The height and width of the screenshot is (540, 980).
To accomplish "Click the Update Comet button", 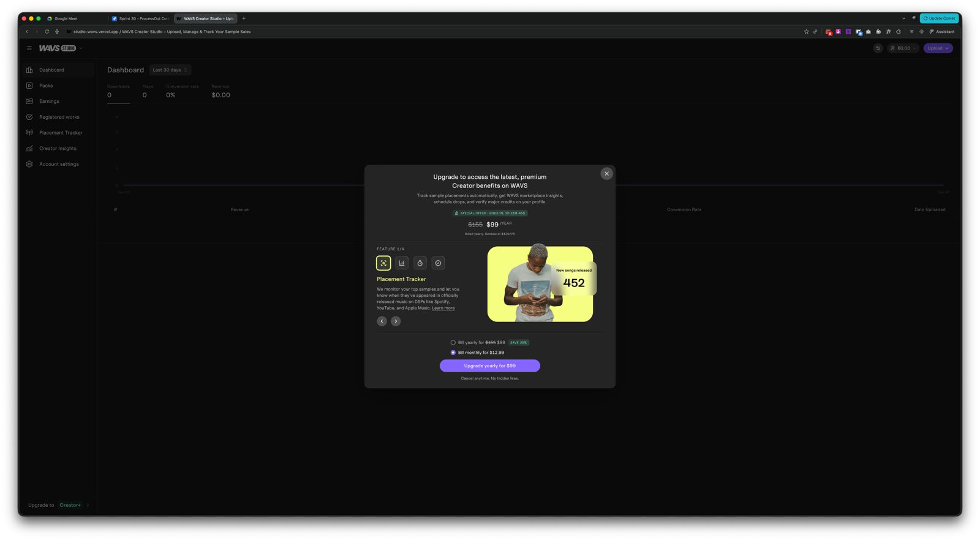I will click(939, 18).
